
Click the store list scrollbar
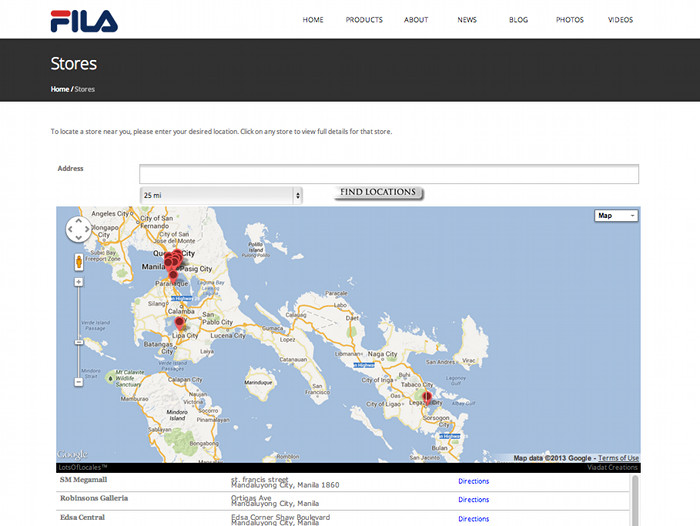(635, 498)
